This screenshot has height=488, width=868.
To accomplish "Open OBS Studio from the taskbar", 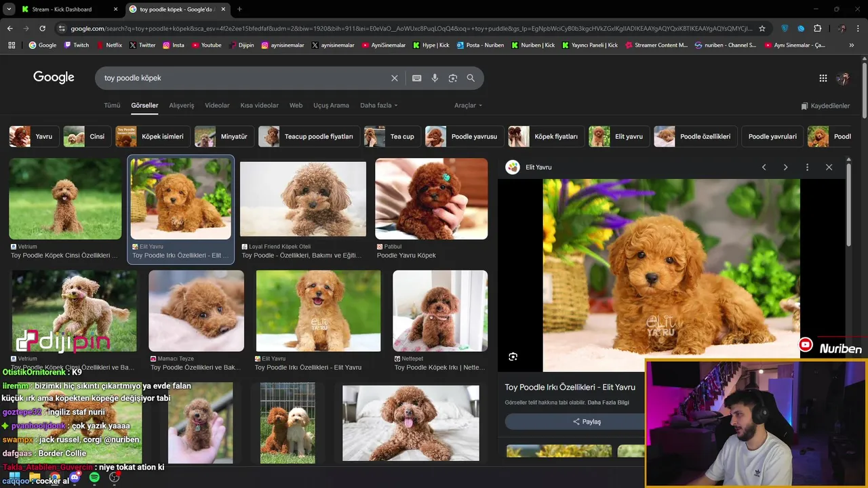I will 115,478.
